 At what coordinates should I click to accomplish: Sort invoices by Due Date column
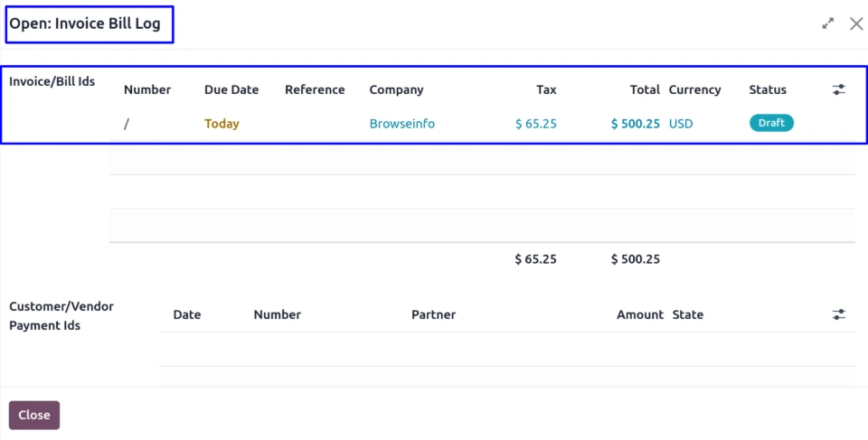coord(231,89)
